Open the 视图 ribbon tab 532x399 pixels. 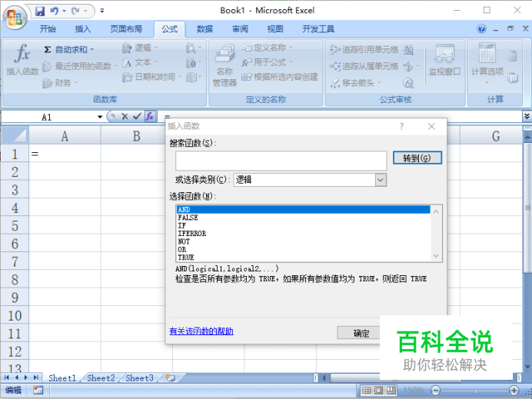[274, 29]
